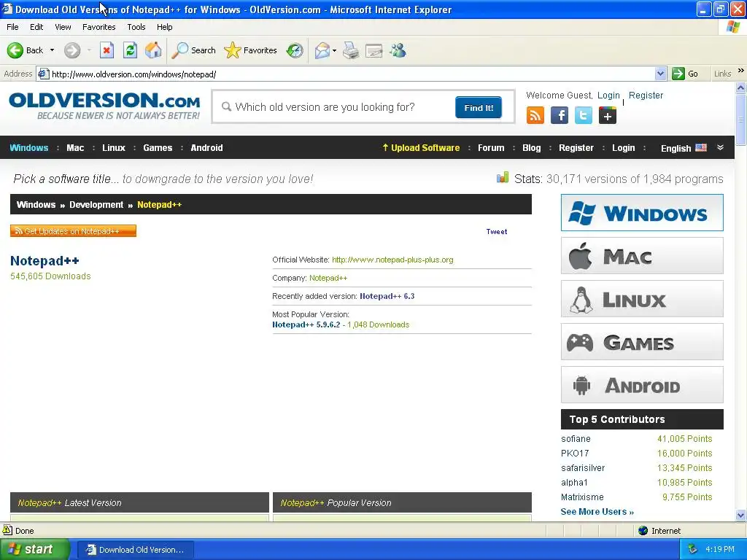Open the Blog nav link
The height and width of the screenshot is (560, 747).
tap(531, 147)
